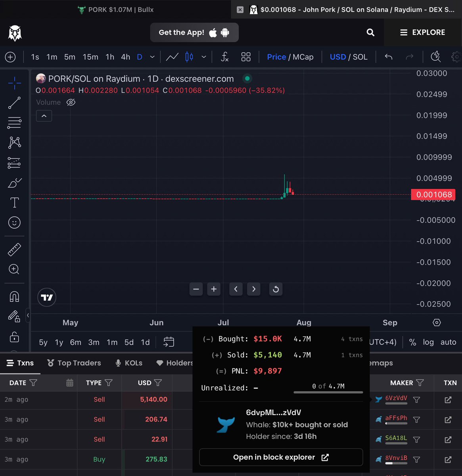
Task: Toggle stay in drawing mode
Action: [14, 316]
